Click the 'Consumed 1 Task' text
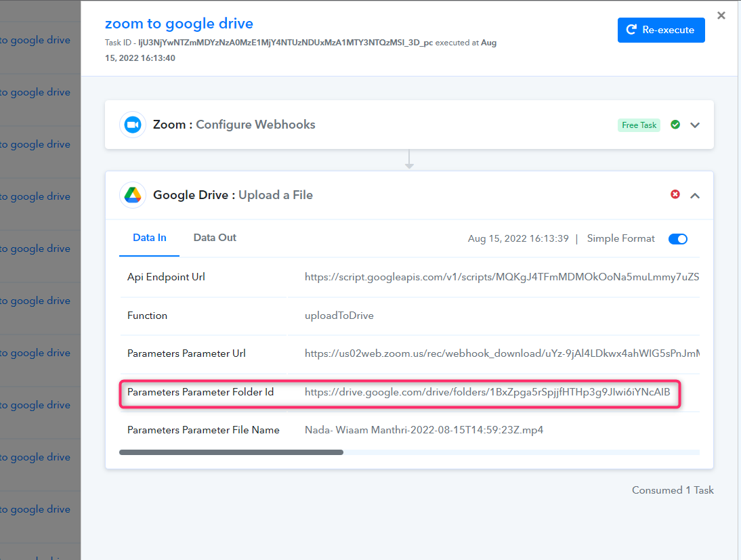Screen dimensions: 741x560 click(673, 490)
